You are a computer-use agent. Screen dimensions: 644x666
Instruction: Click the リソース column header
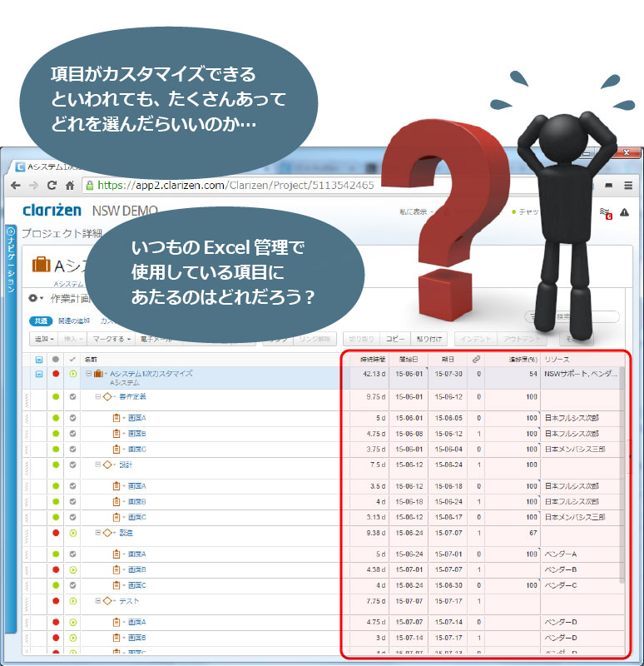557,360
